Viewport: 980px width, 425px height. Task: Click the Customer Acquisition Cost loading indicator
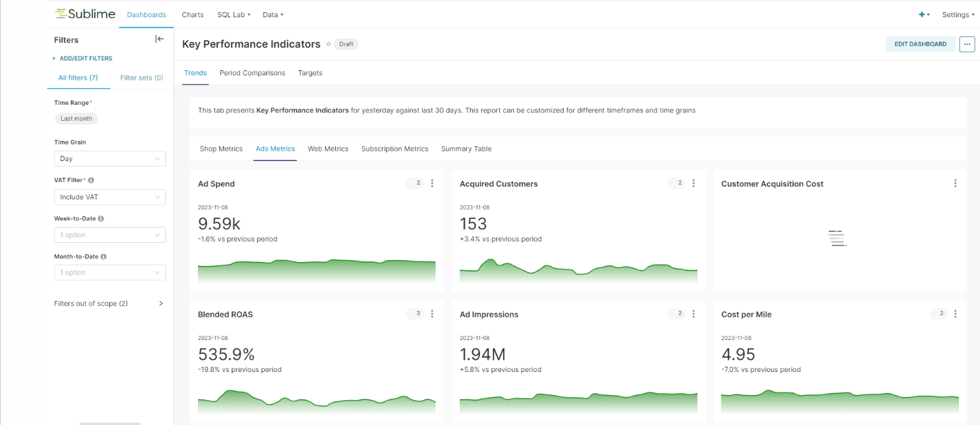836,238
